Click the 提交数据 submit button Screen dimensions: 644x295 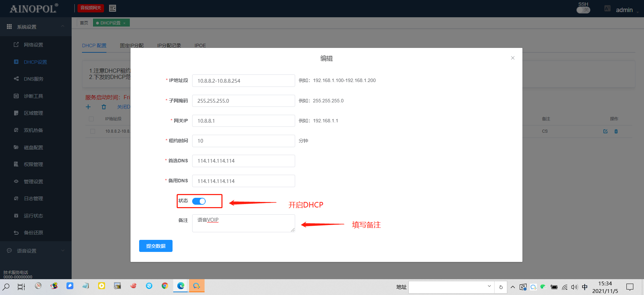coord(156,246)
